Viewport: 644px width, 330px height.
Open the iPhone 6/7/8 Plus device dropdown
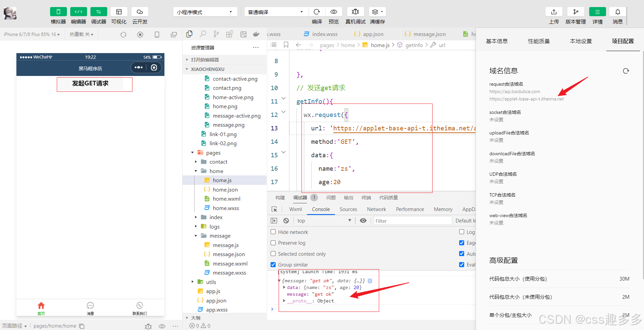click(32, 34)
